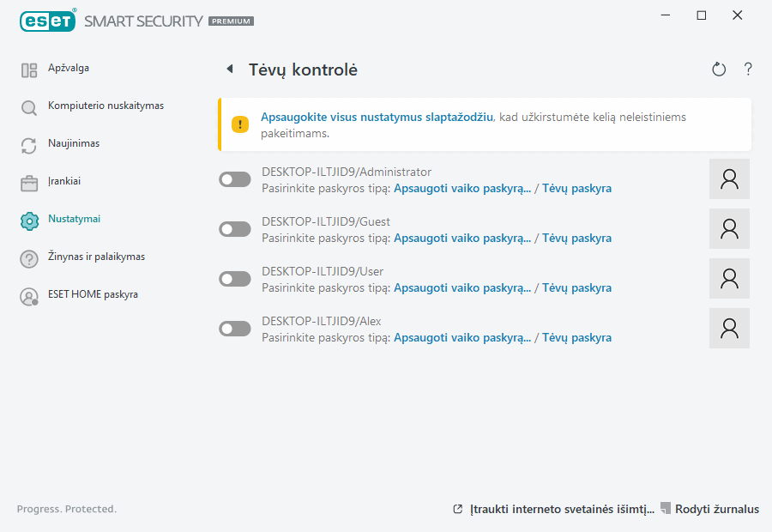This screenshot has height=532, width=772.
Task: Select Tėvų paskyra for Administrator
Action: [x=576, y=189]
